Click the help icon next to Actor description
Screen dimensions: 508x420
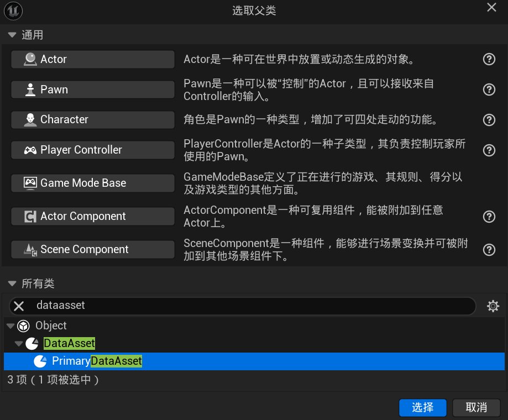click(489, 60)
